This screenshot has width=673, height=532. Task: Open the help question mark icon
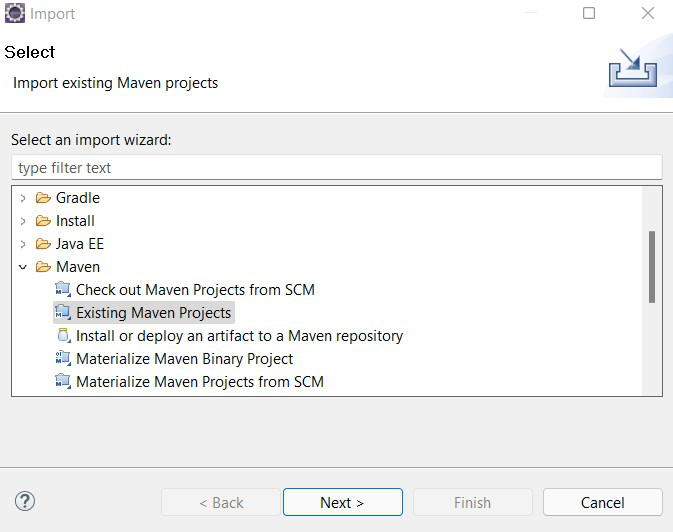coord(26,501)
